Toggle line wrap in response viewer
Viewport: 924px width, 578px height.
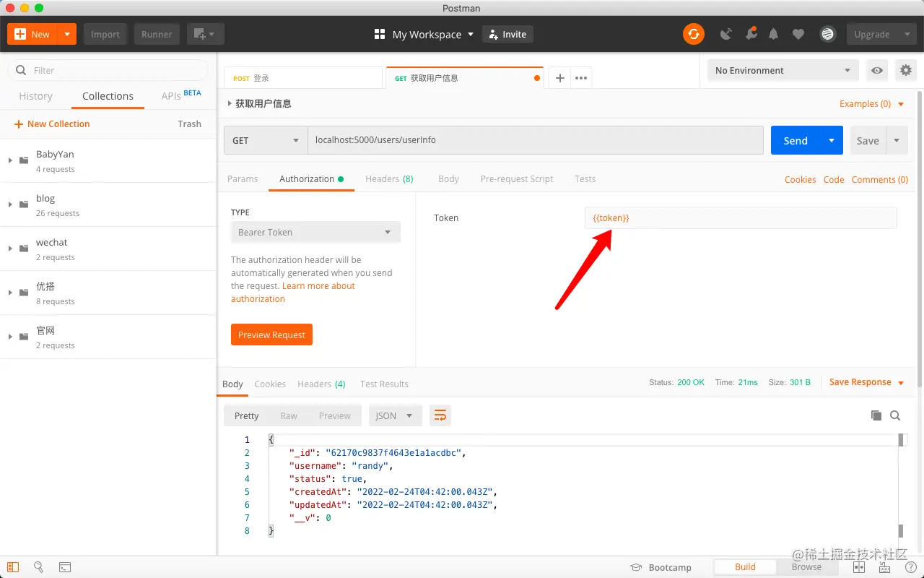tap(440, 415)
